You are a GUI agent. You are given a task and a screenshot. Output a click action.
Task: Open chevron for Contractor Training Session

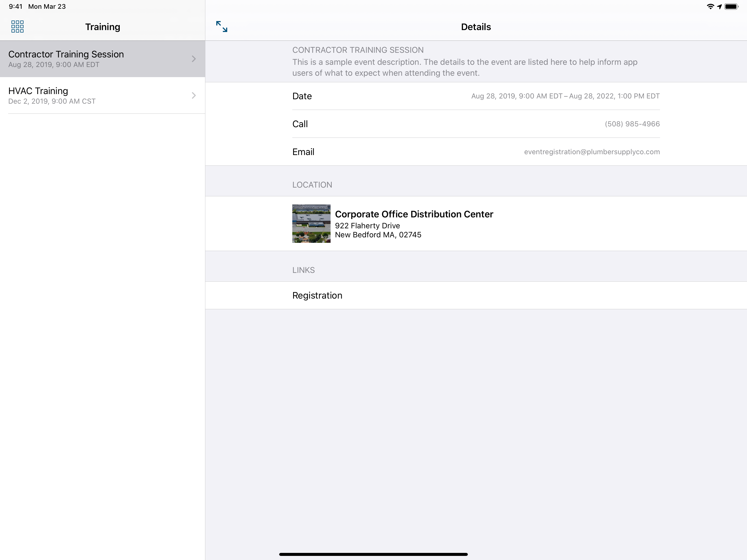point(194,59)
